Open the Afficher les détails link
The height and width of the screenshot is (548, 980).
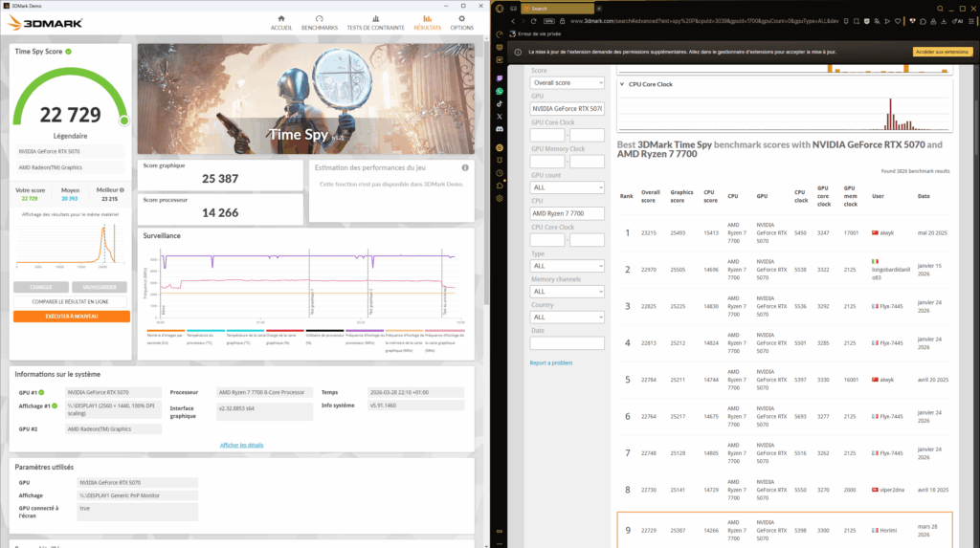[x=241, y=445]
